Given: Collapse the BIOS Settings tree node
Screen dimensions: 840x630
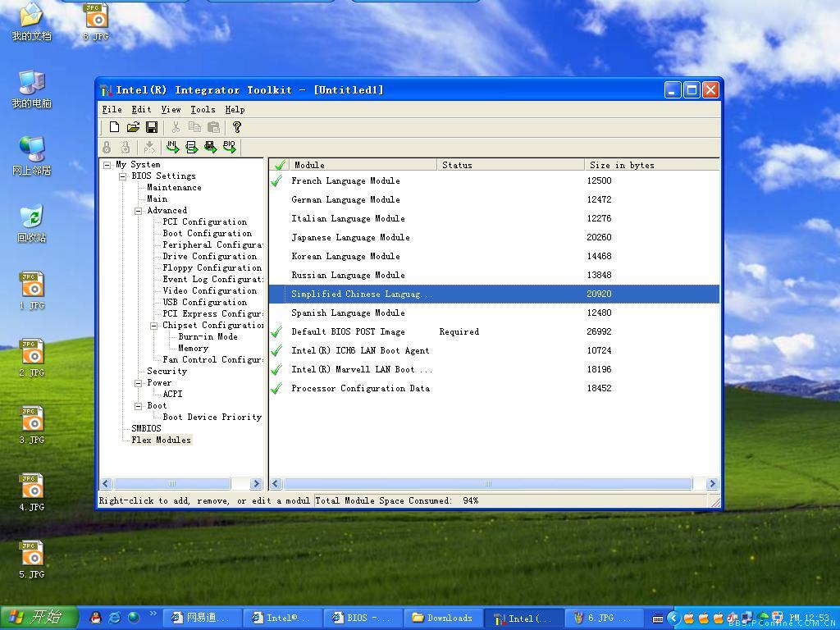Looking at the screenshot, I should (x=123, y=176).
